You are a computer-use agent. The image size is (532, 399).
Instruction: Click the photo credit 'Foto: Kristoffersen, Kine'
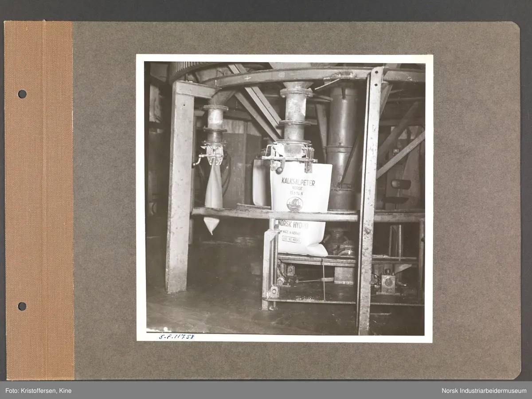[39, 391]
